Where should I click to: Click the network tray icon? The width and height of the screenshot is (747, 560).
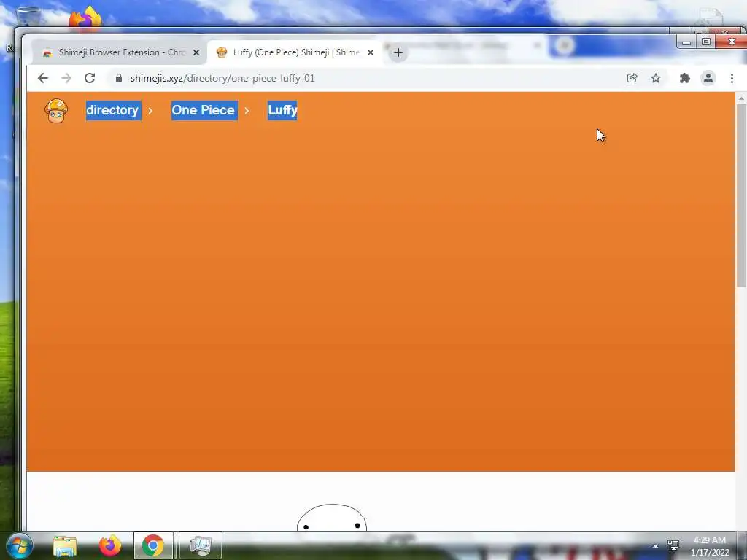tap(673, 545)
